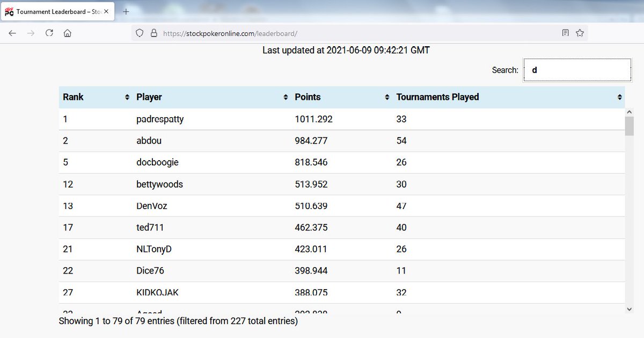644x338 pixels.
Task: Click the table scrollbar down arrow
Action: 630,309
